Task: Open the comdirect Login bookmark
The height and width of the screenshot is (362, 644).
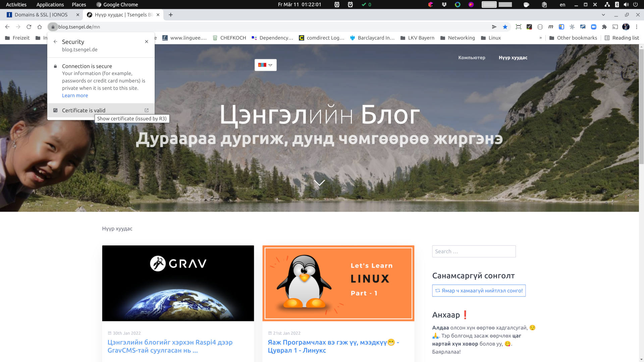Action: coord(322,38)
